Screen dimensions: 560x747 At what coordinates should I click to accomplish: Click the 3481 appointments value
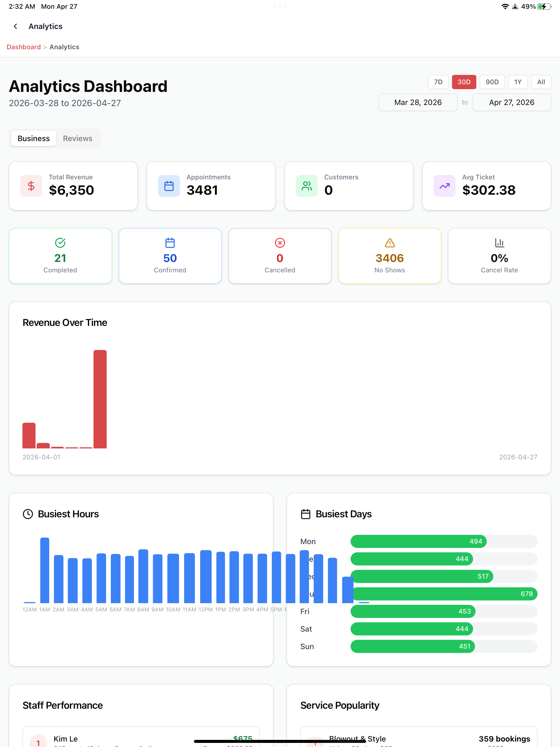[x=202, y=190]
